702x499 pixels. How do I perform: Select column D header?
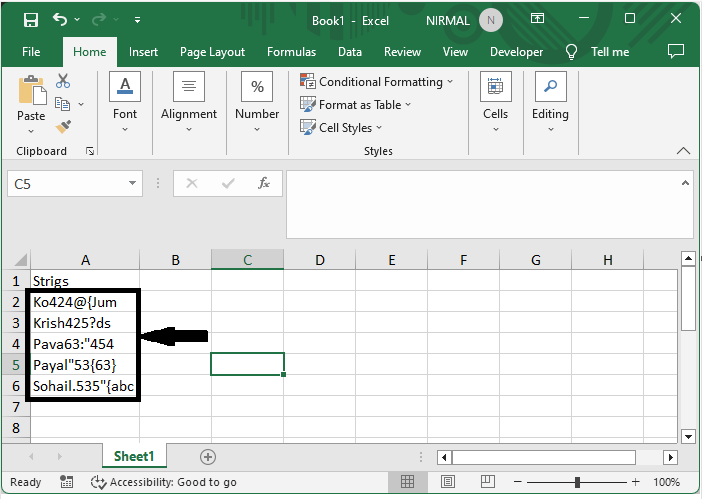(x=320, y=260)
